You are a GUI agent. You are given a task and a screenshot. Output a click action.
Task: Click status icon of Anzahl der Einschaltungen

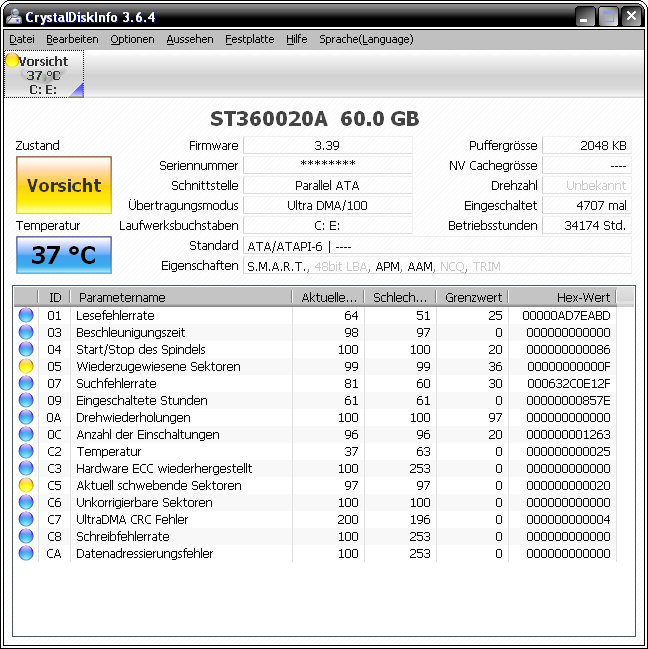(26, 434)
